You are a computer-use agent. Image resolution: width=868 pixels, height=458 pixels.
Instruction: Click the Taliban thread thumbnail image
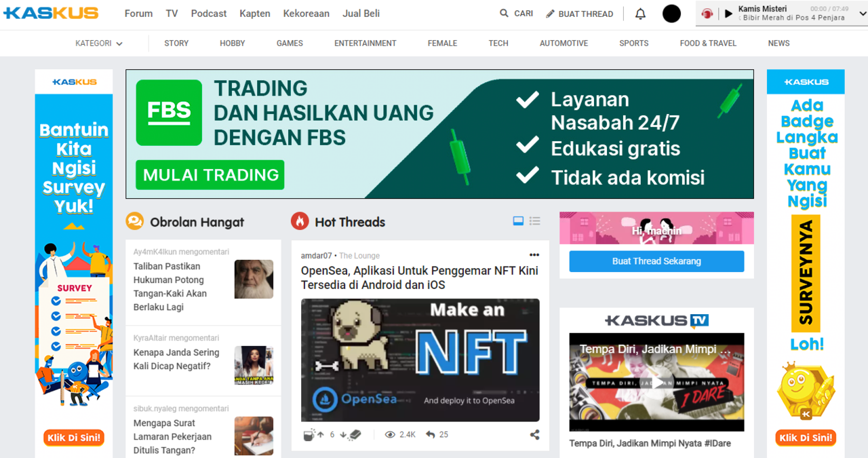(254, 279)
